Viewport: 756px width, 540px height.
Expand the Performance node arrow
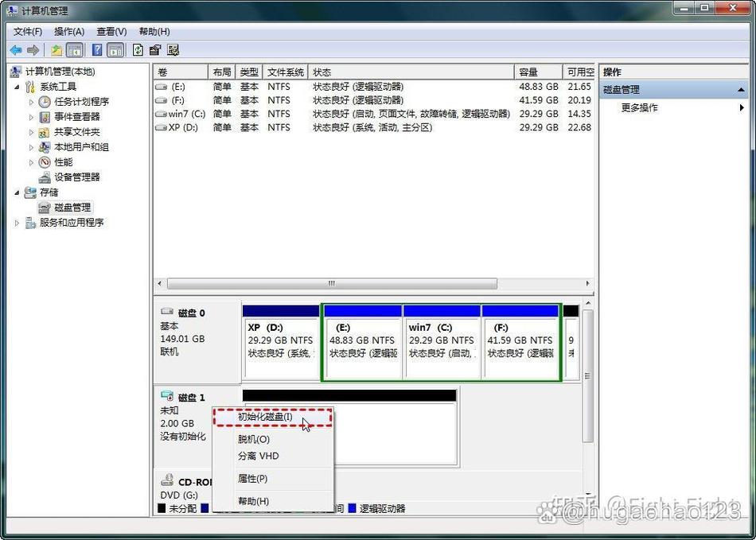coord(31,162)
